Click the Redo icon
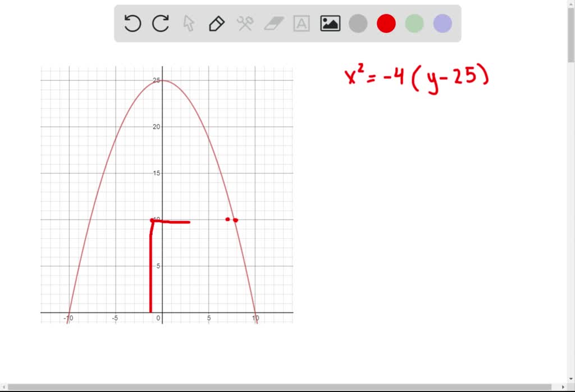This screenshot has width=575, height=392. coord(161,23)
